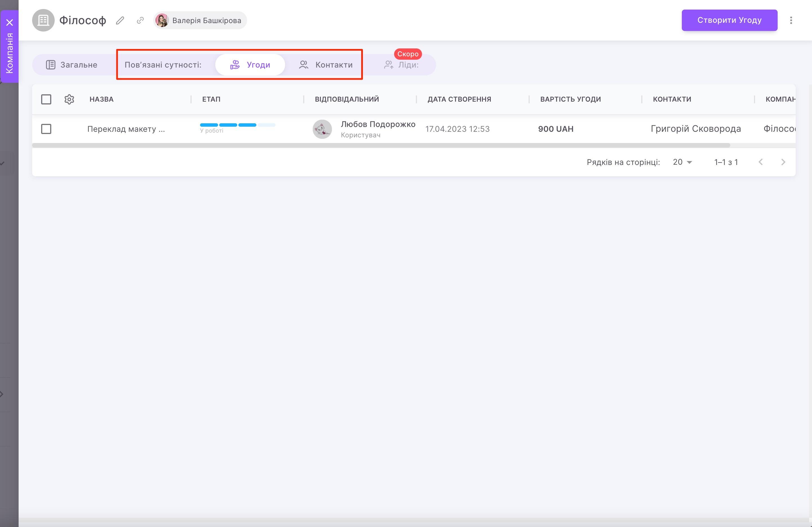Screen dimensions: 812x527
Task: Switch to Контакти tab
Action: (x=326, y=65)
